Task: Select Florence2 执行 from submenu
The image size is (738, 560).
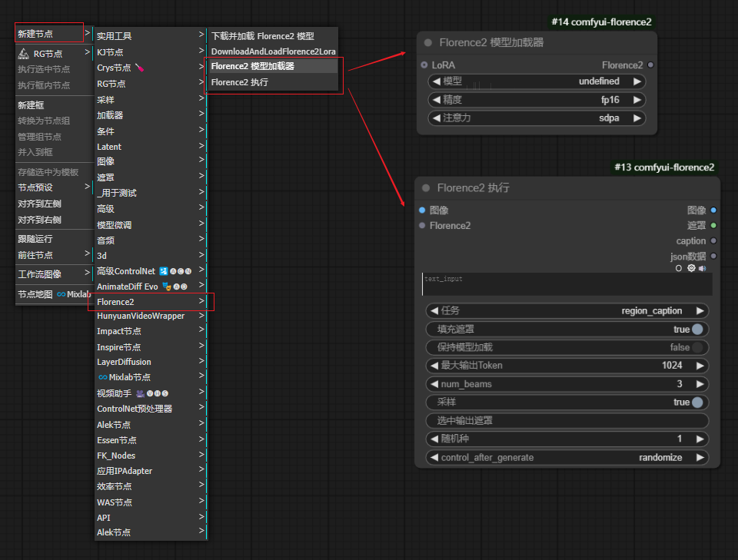Action: [x=274, y=82]
